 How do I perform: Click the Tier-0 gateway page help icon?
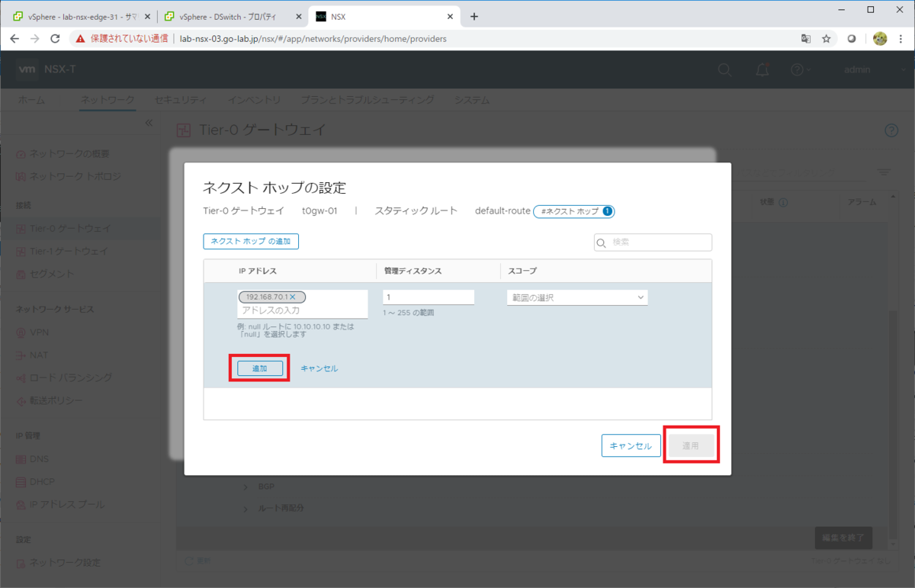click(891, 130)
